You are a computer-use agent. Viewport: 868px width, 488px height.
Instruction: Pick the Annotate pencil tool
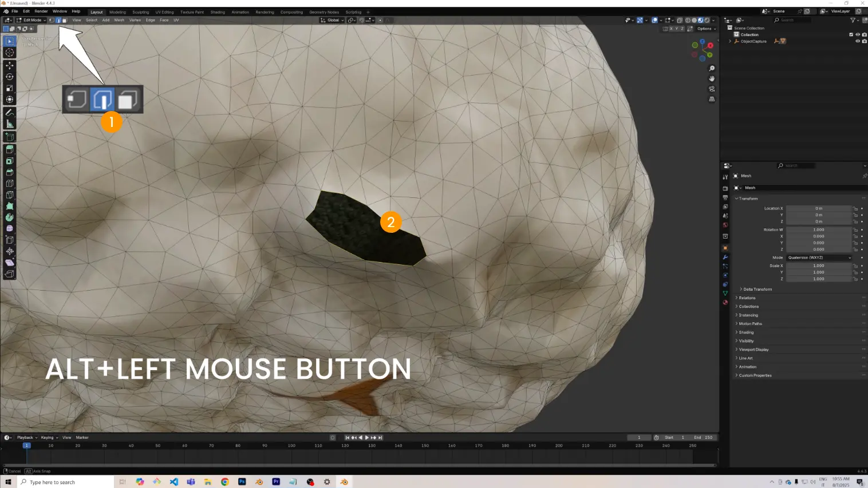[x=10, y=113]
